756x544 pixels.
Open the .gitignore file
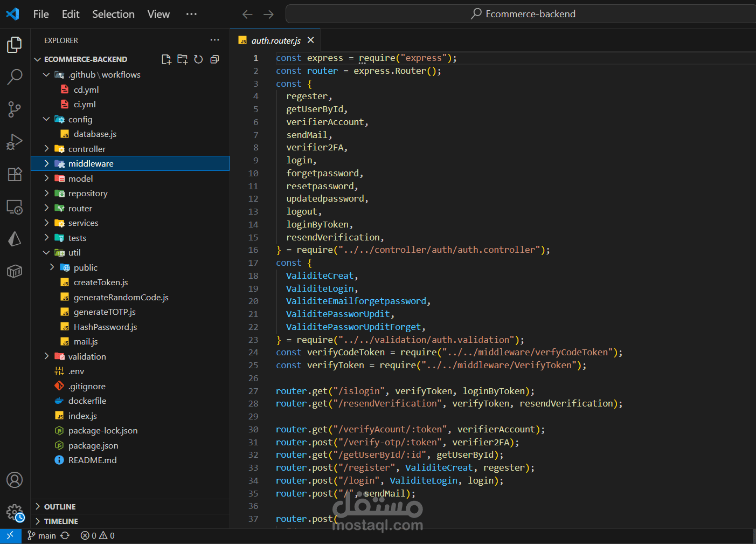130,386
